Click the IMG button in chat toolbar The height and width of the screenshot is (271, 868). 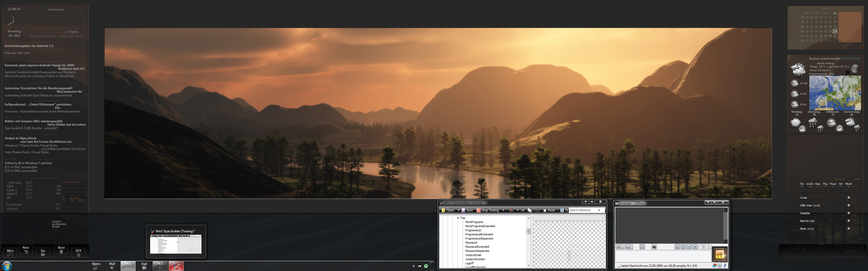click(x=654, y=247)
